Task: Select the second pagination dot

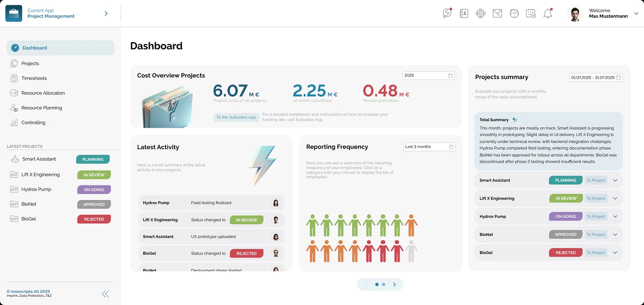Action: point(384,285)
